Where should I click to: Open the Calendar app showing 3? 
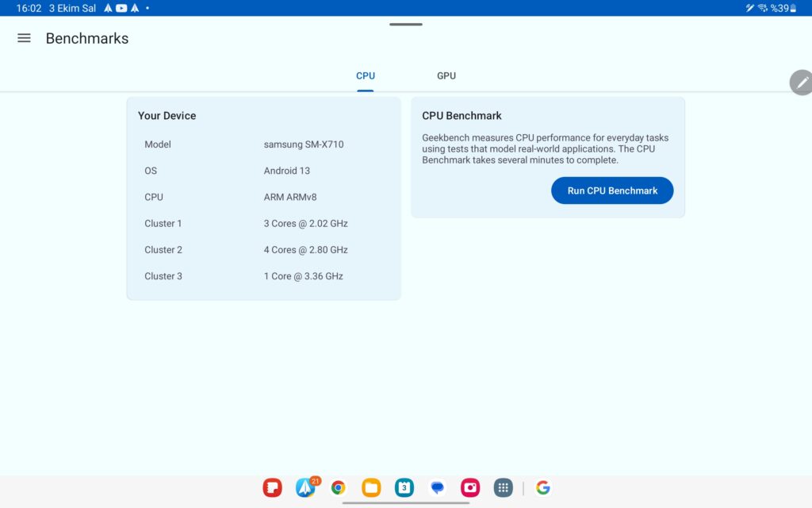pos(404,488)
